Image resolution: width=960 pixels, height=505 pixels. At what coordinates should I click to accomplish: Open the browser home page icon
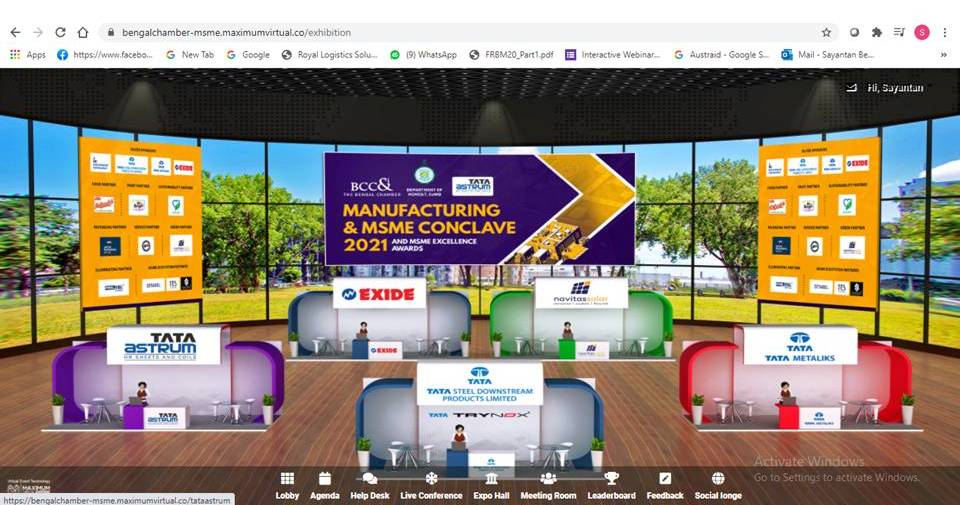tap(83, 32)
